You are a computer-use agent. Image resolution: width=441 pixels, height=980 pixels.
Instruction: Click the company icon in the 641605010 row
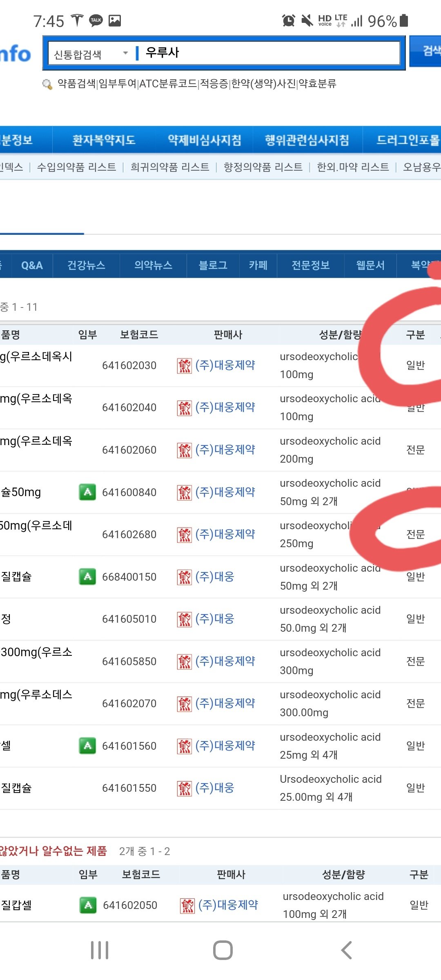[x=184, y=619]
